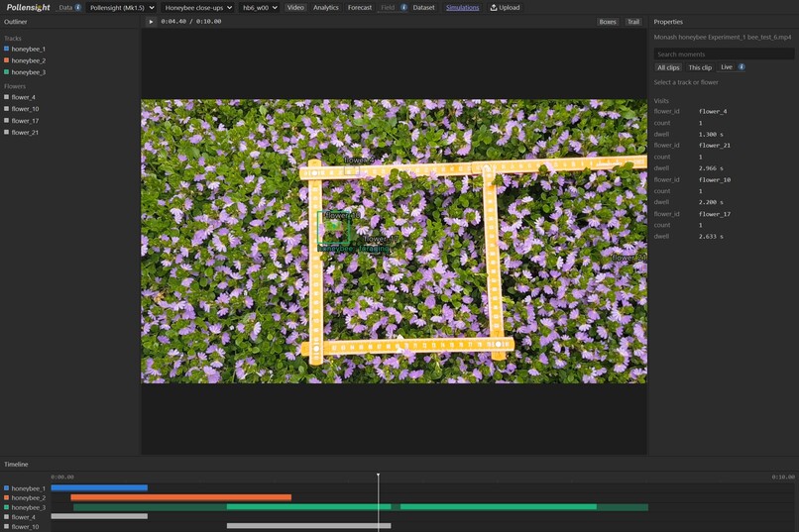Click the Properties panel header
Image resolution: width=799 pixels, height=532 pixels.
(668, 22)
